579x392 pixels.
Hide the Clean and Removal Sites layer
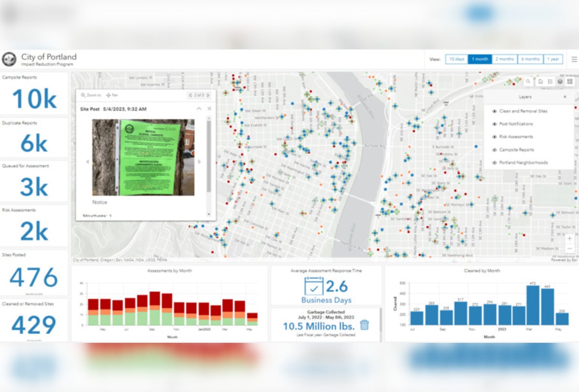coord(495,111)
